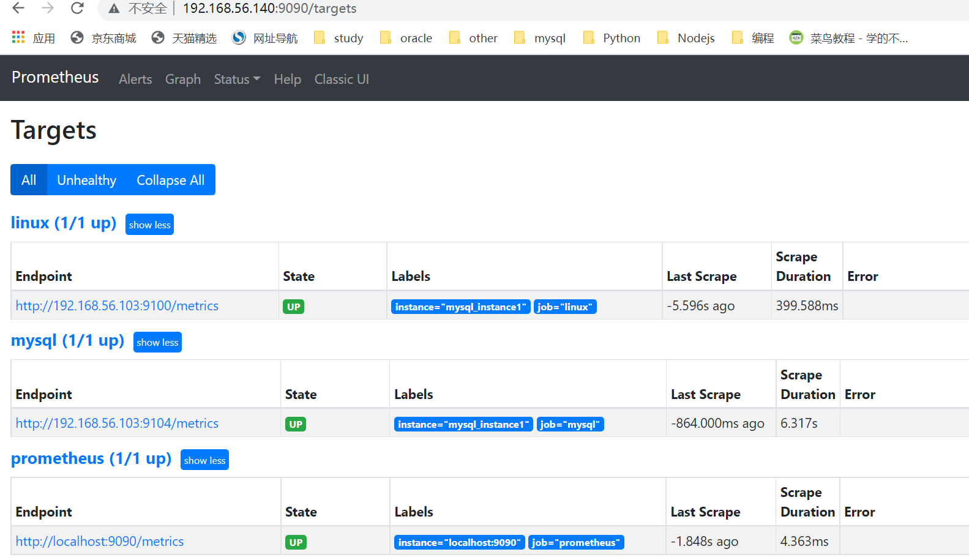Reload the page with refresh icon
This screenshot has height=560, width=969.
point(77,8)
